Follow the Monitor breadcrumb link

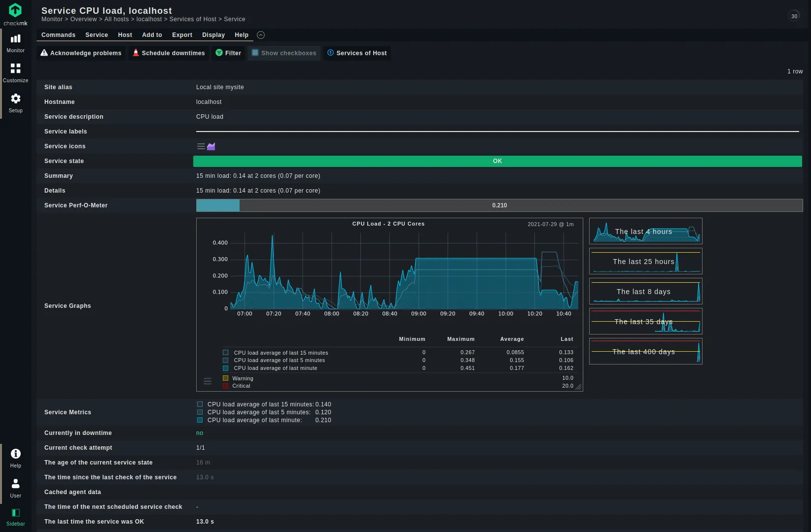52,19
